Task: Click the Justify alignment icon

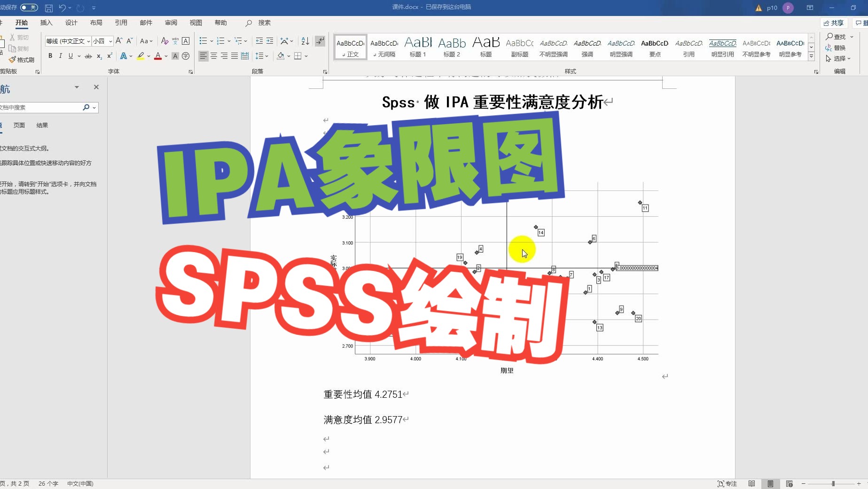Action: click(235, 56)
